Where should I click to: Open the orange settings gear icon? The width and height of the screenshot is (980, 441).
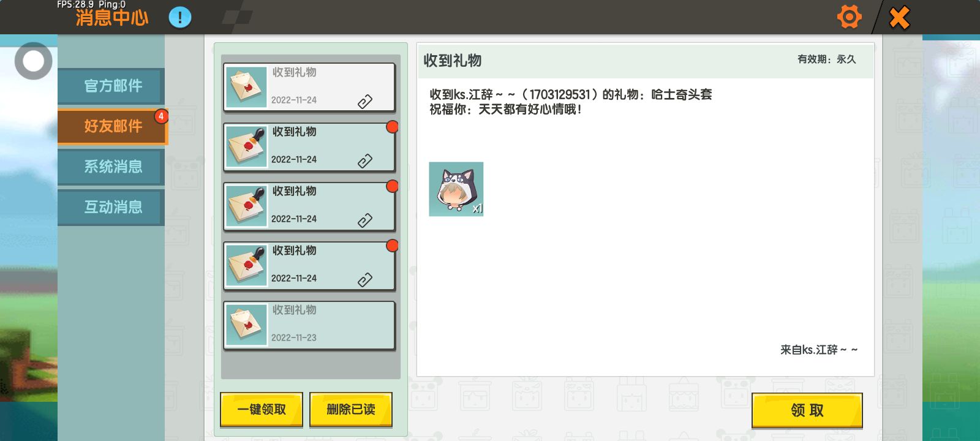point(849,17)
